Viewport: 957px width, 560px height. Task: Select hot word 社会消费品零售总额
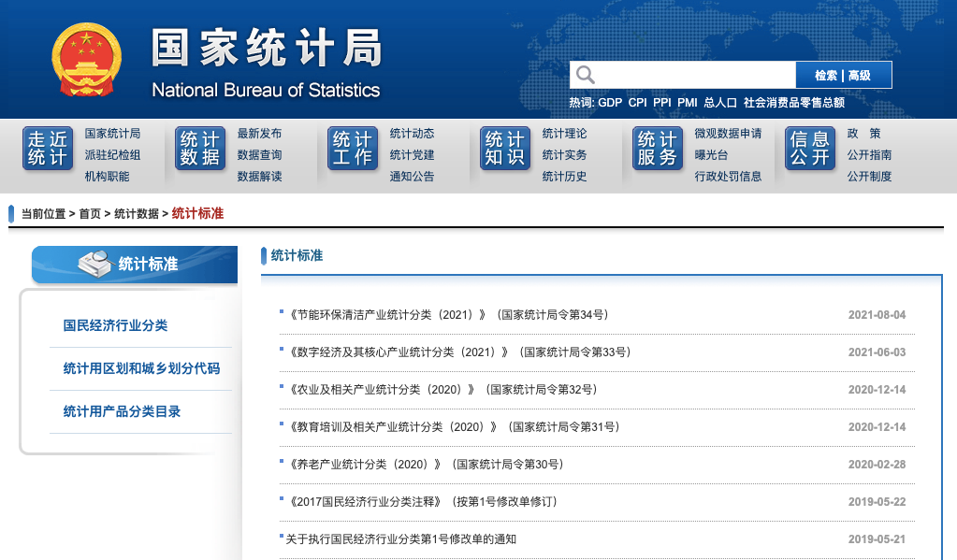click(794, 103)
